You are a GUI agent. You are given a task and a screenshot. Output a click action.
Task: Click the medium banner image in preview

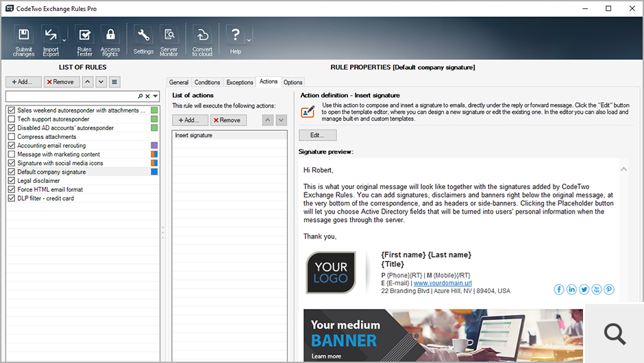(443, 336)
